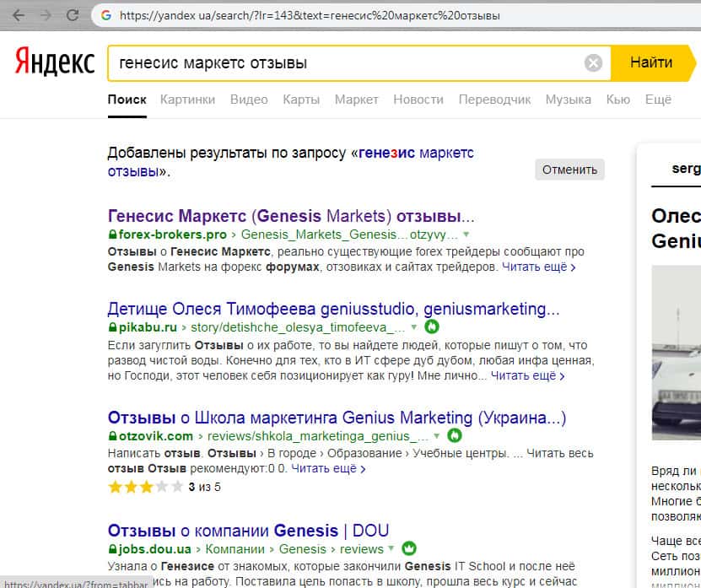The height and width of the screenshot is (588, 701).
Task: Open the Отзывы о компании Genesis | DOU result
Action: point(248,531)
